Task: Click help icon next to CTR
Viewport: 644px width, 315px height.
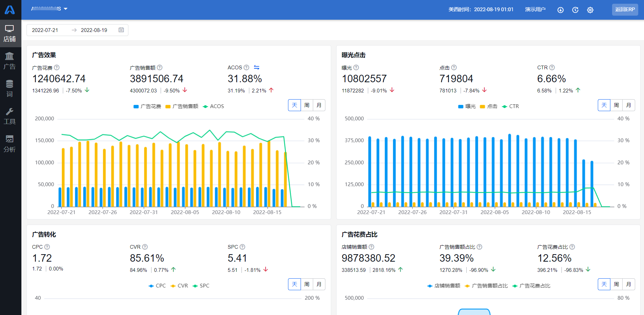Action: (x=552, y=68)
